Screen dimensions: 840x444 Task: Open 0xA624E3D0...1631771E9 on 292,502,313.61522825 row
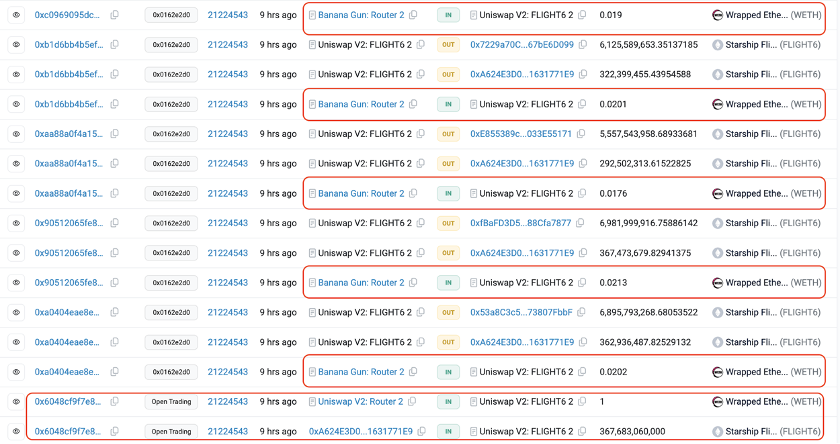522,163
